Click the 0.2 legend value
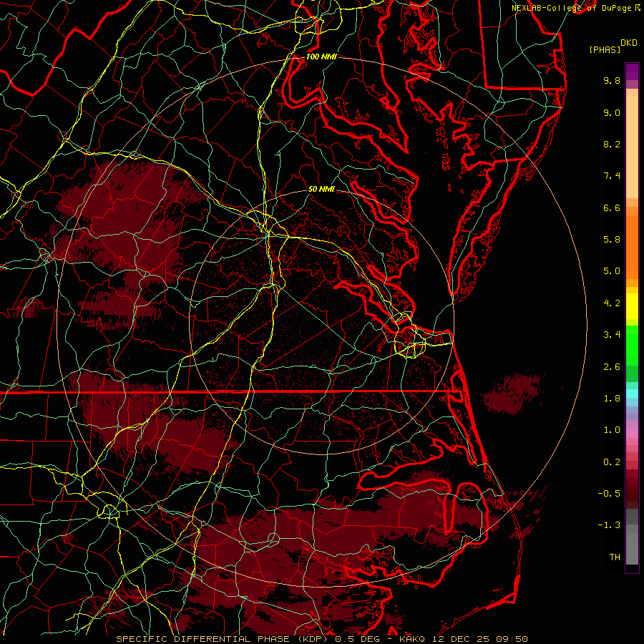 pos(612,462)
